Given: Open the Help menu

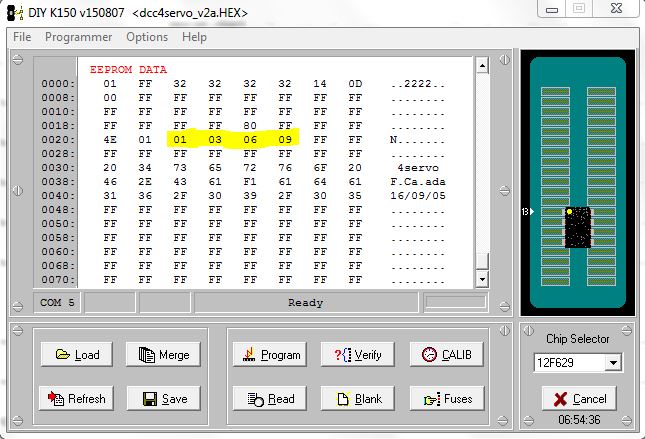Looking at the screenshot, I should (x=195, y=37).
